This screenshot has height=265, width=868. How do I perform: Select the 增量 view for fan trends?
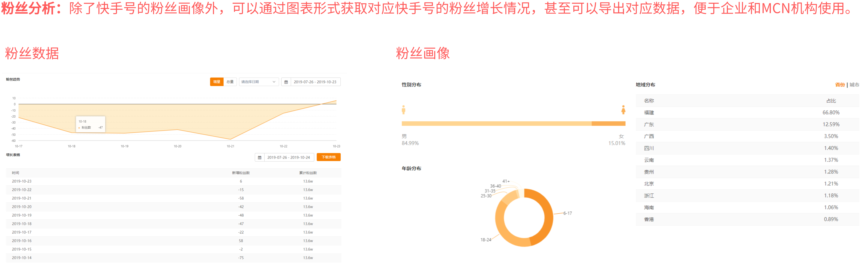[217, 82]
